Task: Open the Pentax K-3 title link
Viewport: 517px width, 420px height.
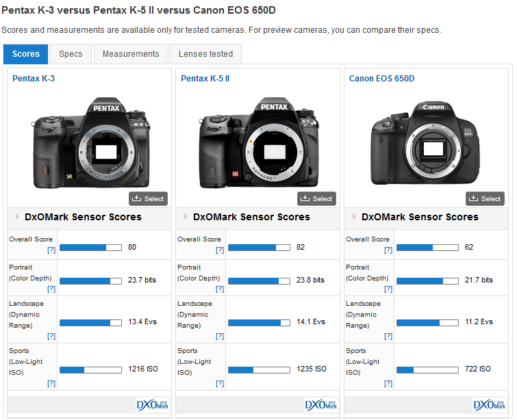Action: point(34,79)
